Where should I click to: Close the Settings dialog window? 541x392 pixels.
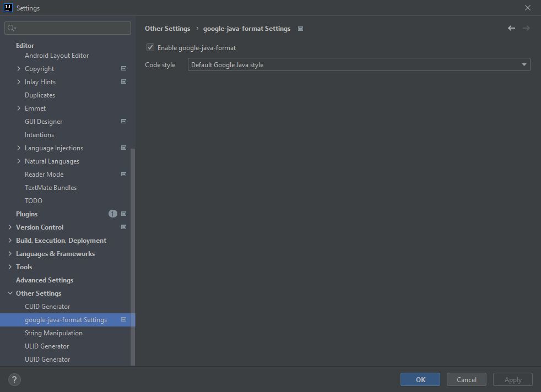pos(528,8)
